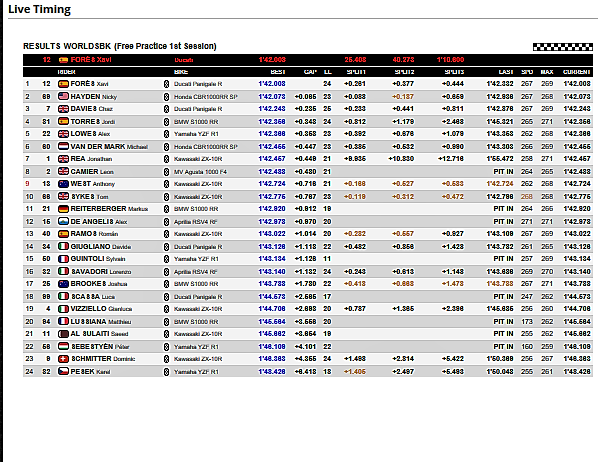Click German flag next to REITERBERGER
This screenshot has width=599, height=462.
(x=63, y=209)
